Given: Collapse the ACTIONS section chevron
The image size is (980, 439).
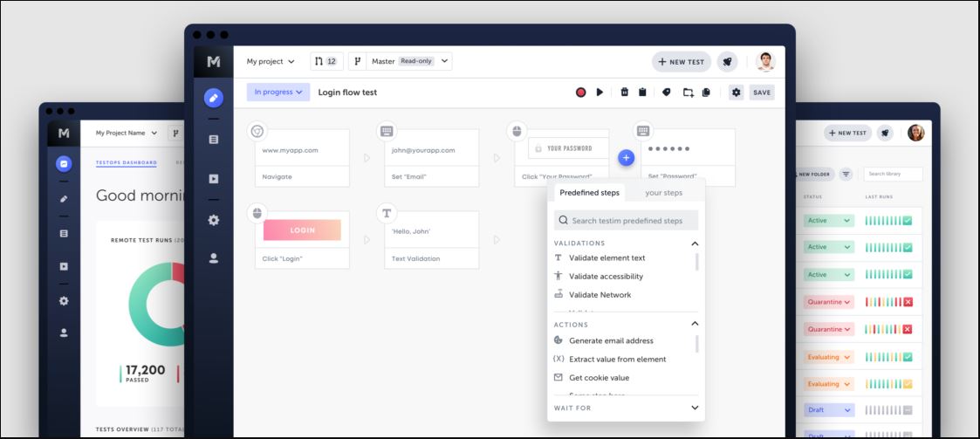Looking at the screenshot, I should point(695,324).
